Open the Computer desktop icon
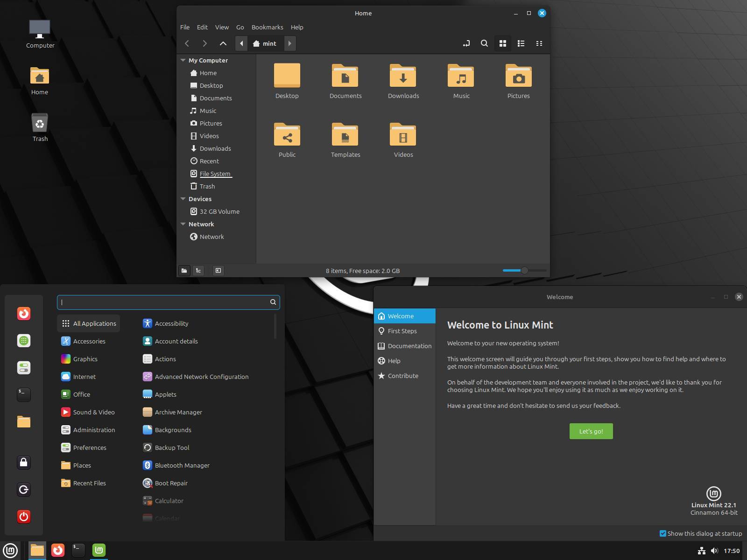 click(40, 34)
